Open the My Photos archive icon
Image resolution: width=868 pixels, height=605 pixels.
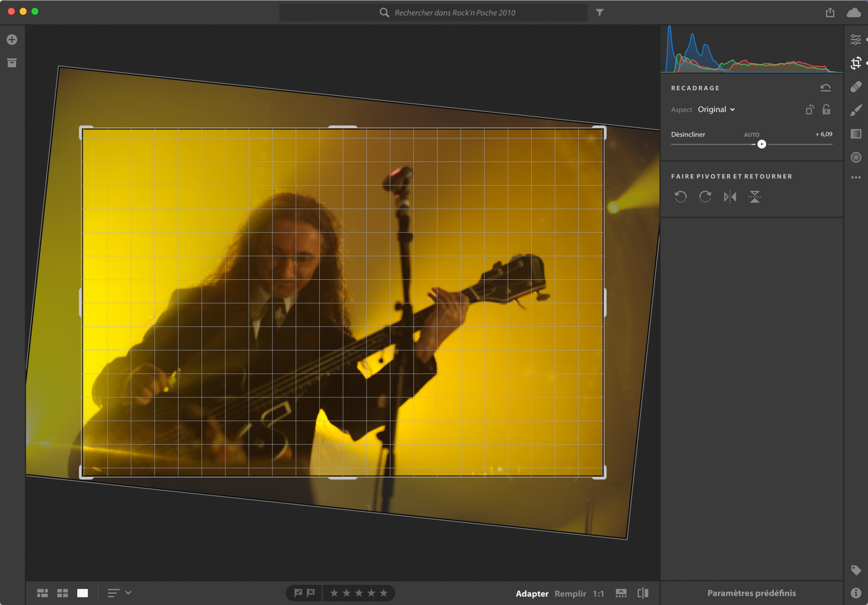click(12, 63)
